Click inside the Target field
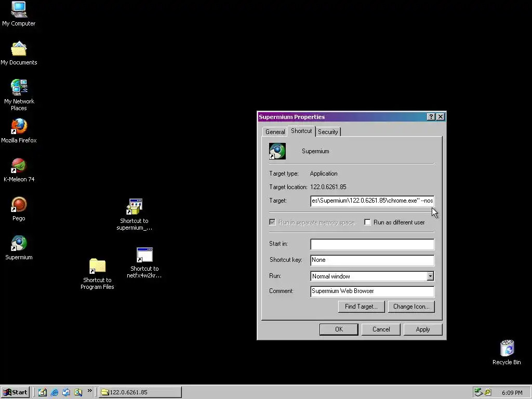This screenshot has height=399, width=532. point(372,201)
